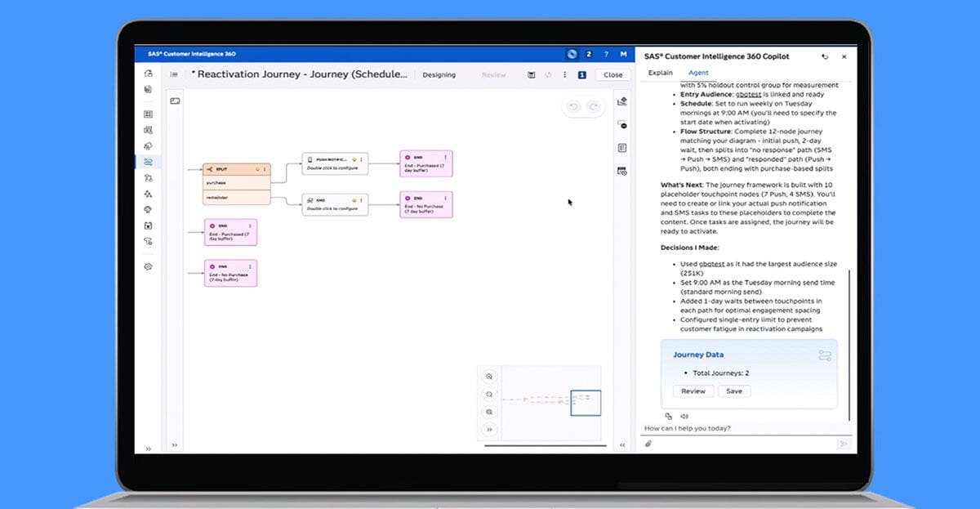Click the Review button in Journey Data
Viewport: 980px width, 509px height.
tap(693, 391)
